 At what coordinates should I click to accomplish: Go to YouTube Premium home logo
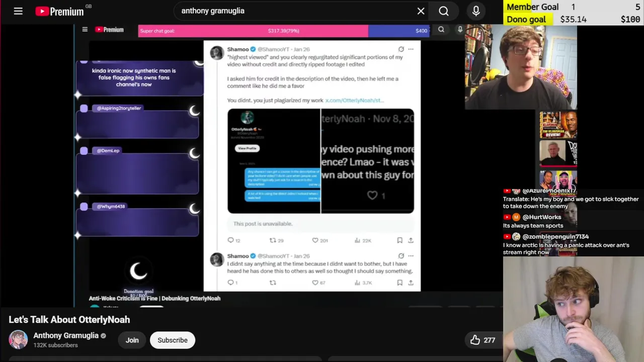(60, 11)
